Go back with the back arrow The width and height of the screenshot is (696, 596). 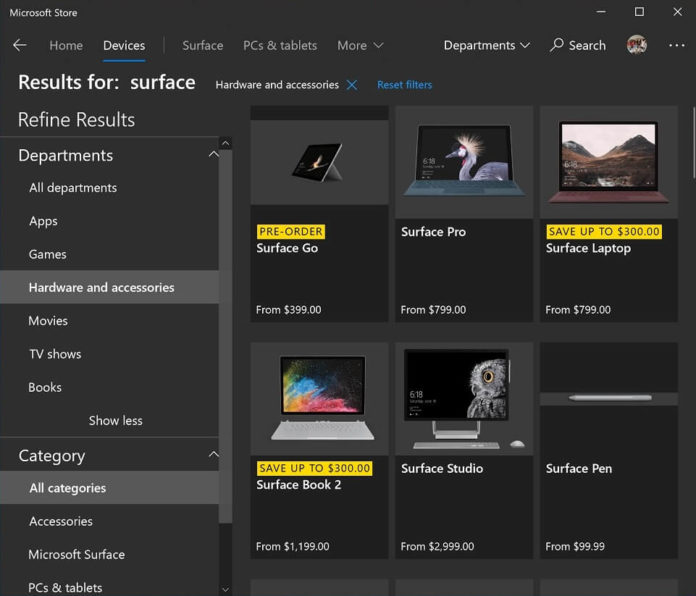click(20, 45)
